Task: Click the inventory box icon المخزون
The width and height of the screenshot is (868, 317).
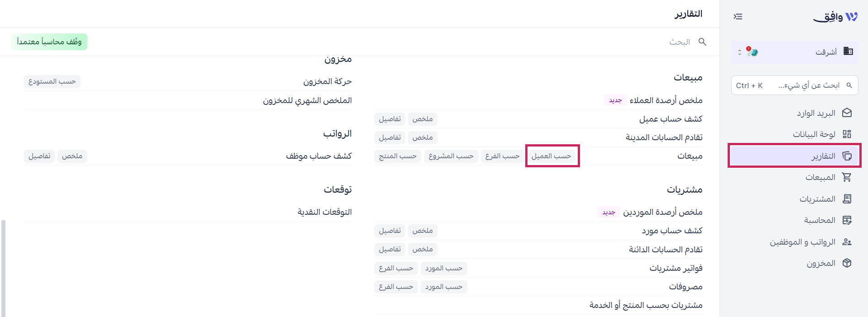Action: click(x=847, y=263)
